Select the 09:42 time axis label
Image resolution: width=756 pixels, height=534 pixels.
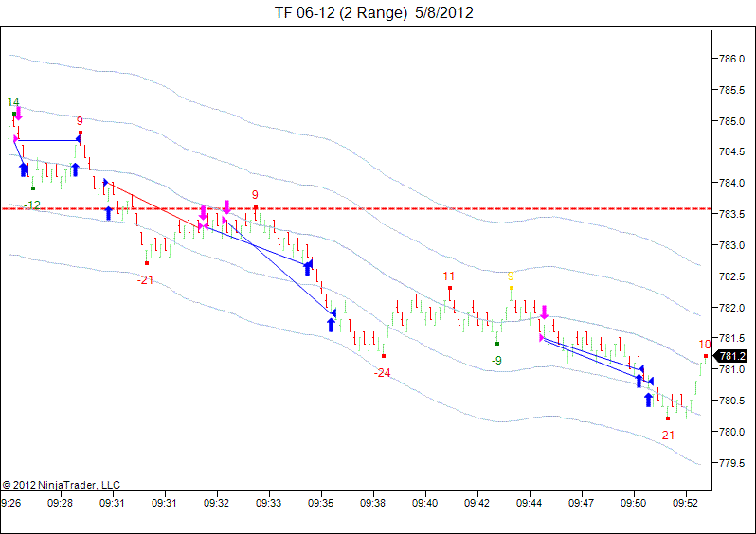point(477,503)
